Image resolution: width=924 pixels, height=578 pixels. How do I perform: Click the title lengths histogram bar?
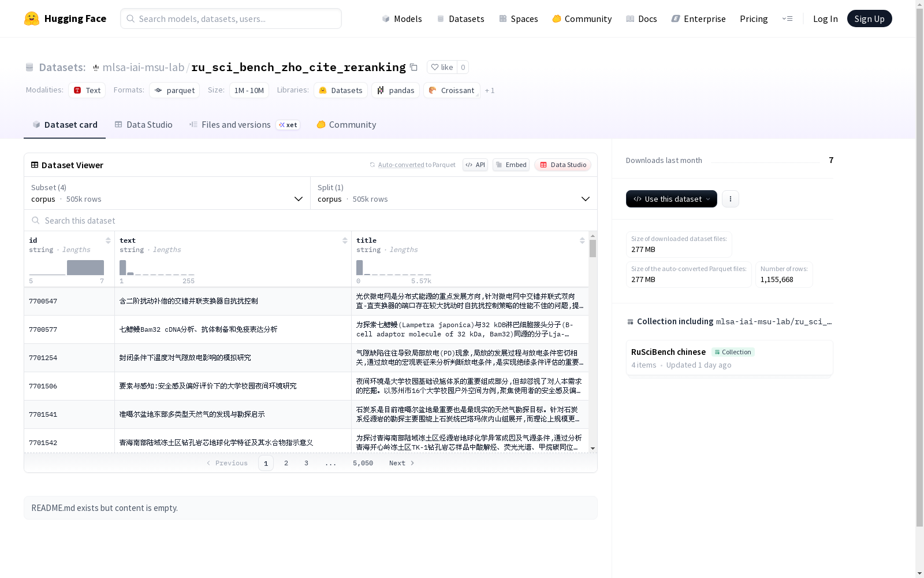[359, 268]
